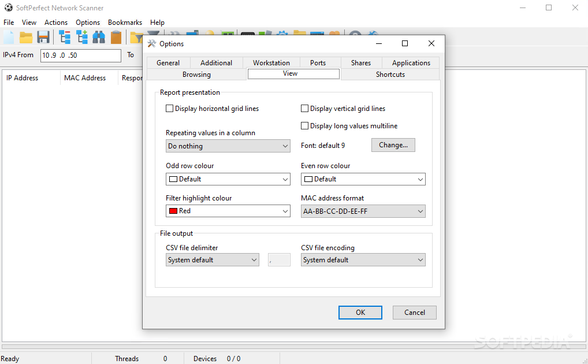
Task: Switch to the Shares tab
Action: point(361,62)
